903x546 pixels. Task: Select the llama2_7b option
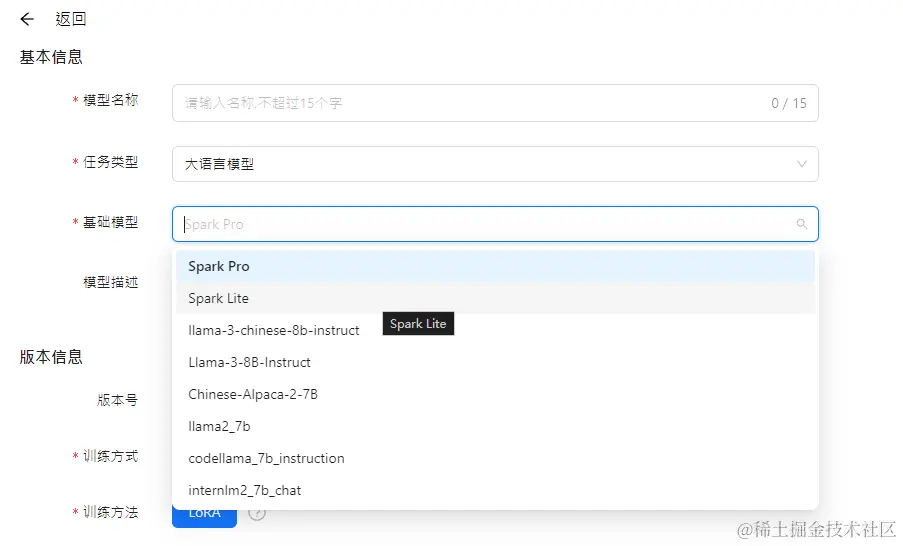219,427
